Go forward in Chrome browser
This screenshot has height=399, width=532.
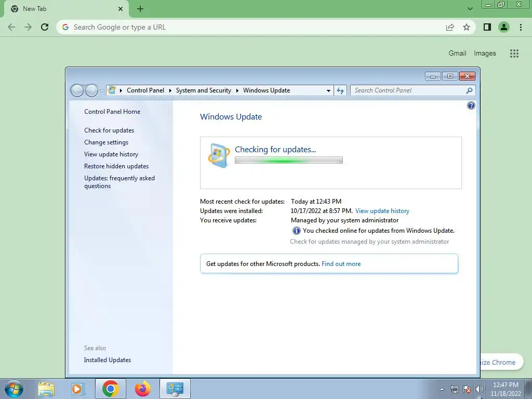coord(28,27)
